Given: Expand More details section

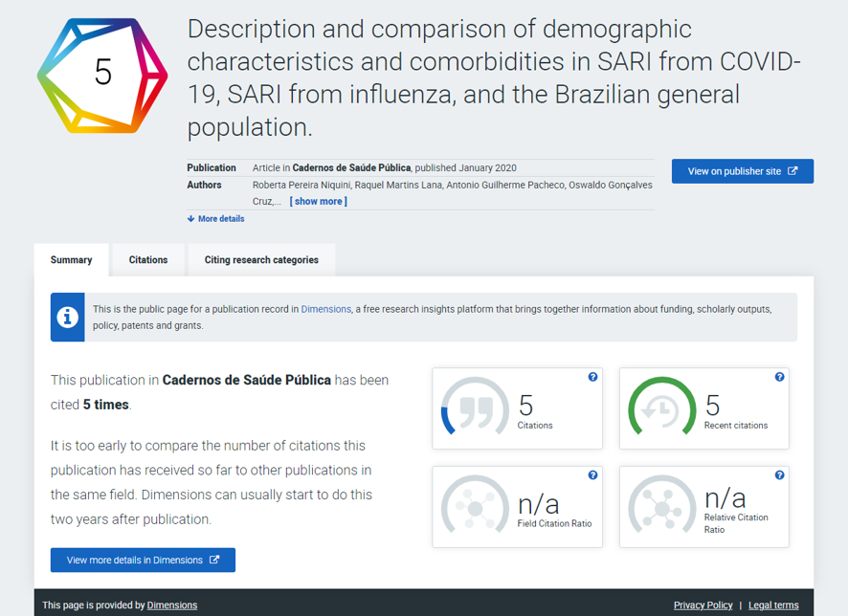Looking at the screenshot, I should click(x=215, y=219).
